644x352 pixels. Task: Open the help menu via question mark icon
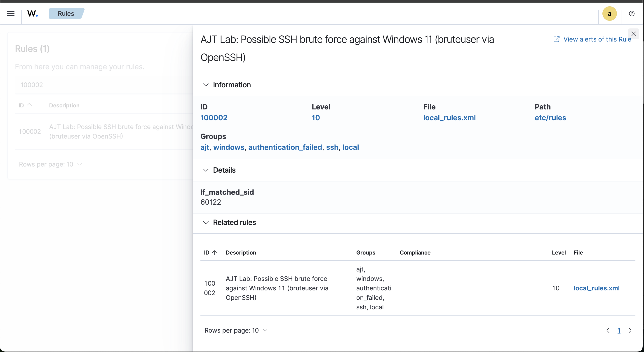click(632, 14)
